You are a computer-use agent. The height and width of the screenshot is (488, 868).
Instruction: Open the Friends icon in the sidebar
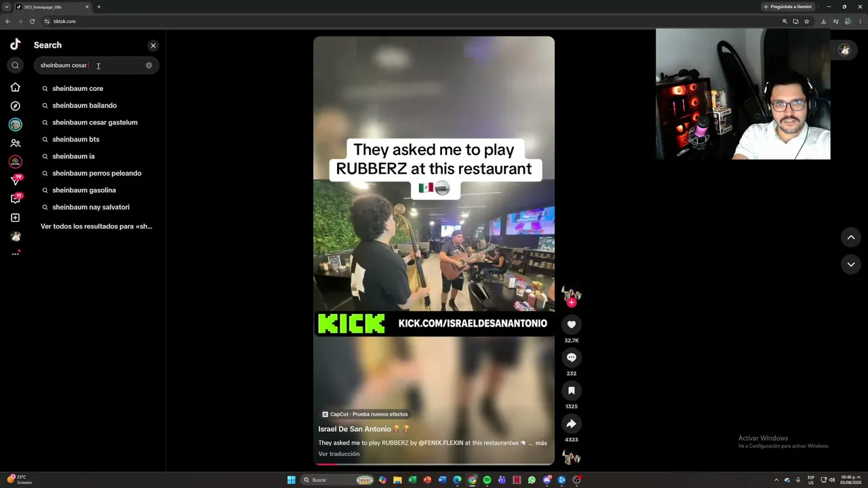pos(16,143)
